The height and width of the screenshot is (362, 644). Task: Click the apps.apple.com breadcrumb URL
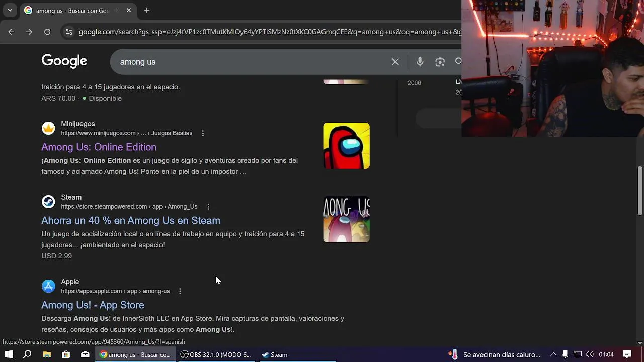[115, 291]
